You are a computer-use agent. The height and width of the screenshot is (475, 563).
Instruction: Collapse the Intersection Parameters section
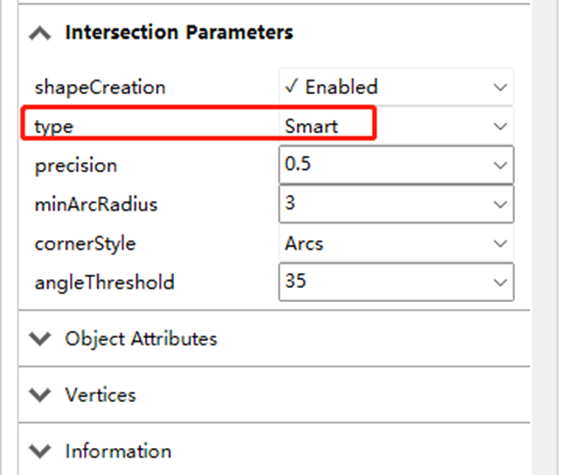tap(40, 33)
